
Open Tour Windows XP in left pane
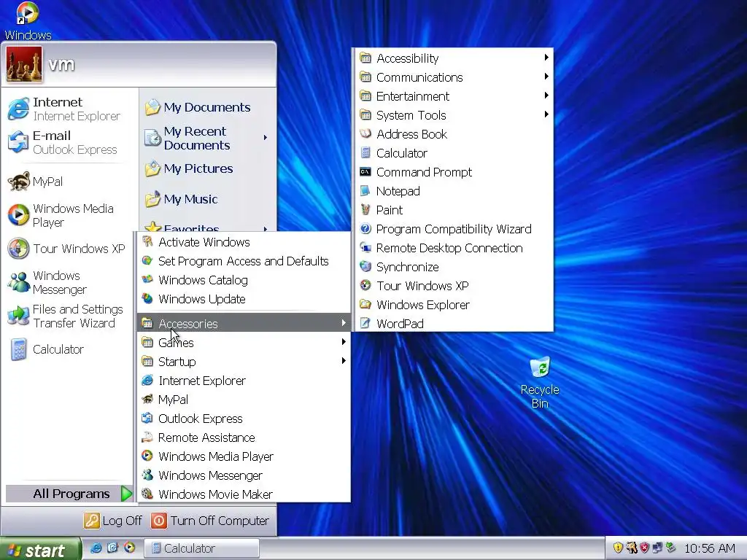point(69,249)
